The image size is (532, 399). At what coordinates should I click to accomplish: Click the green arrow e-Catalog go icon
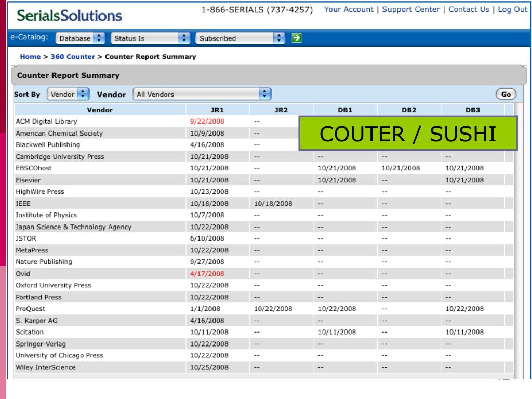click(x=296, y=38)
